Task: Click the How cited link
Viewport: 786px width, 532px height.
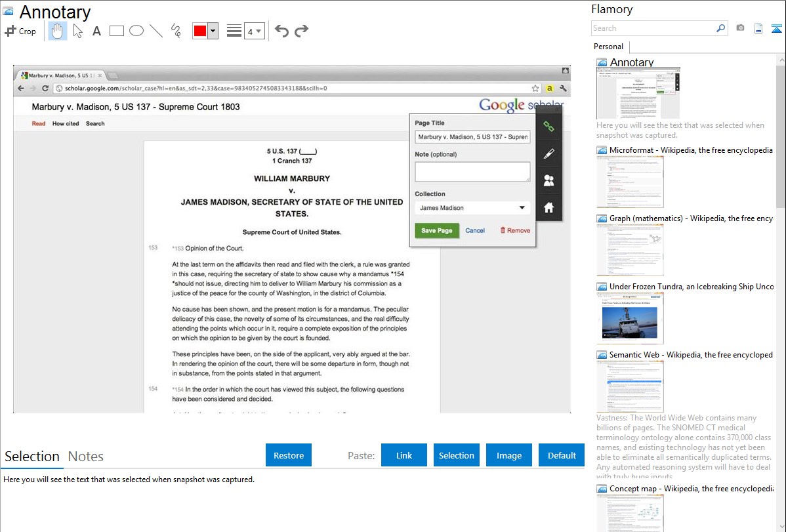Action: 66,123
